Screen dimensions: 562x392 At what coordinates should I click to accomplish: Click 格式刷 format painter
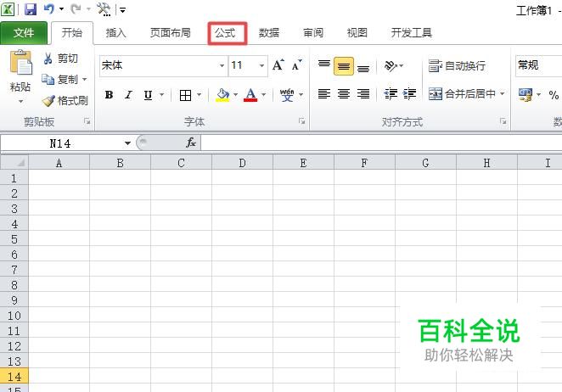[65, 101]
